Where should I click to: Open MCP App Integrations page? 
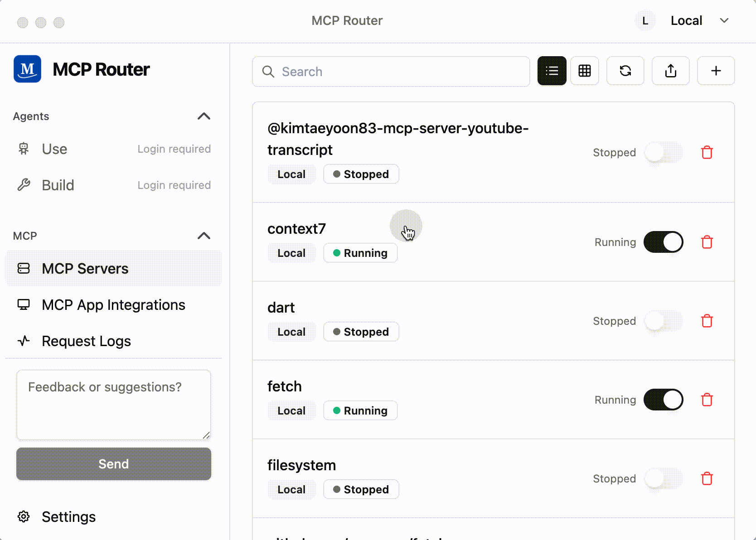point(113,305)
